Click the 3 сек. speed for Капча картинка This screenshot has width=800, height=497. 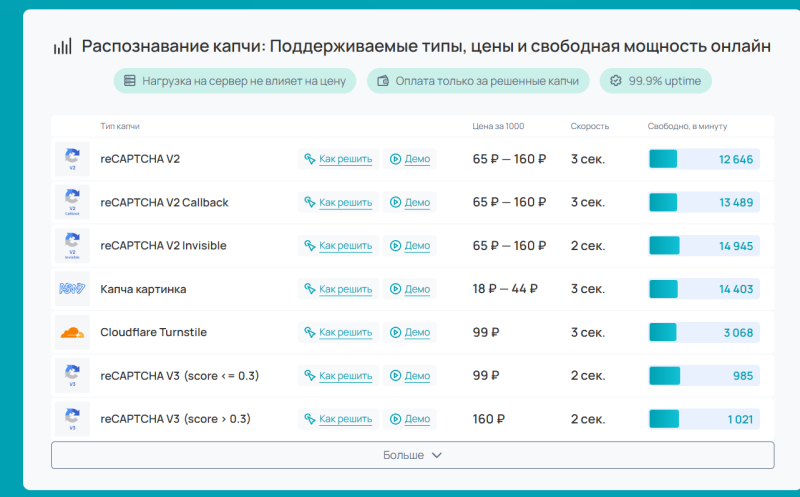[x=588, y=289]
